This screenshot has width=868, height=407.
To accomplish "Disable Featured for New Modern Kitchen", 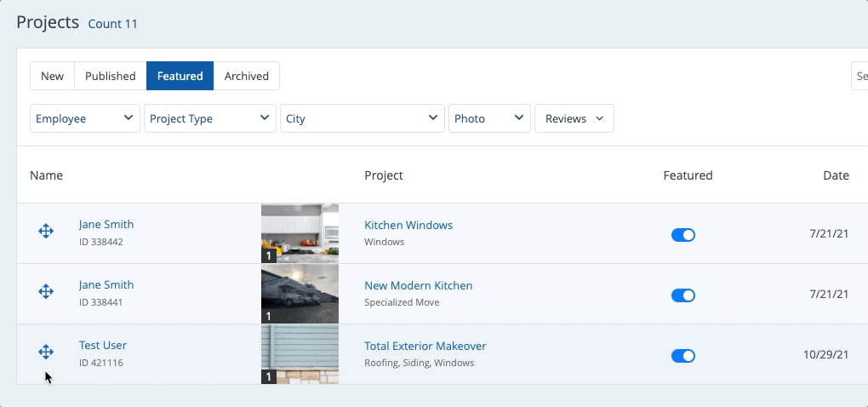I will (682, 295).
